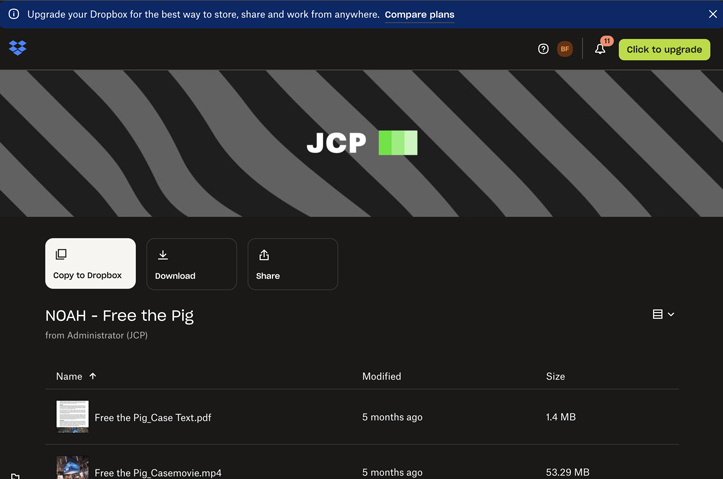Screen dimensions: 723x479
Task: Open the help question mark icon
Action: (543, 49)
